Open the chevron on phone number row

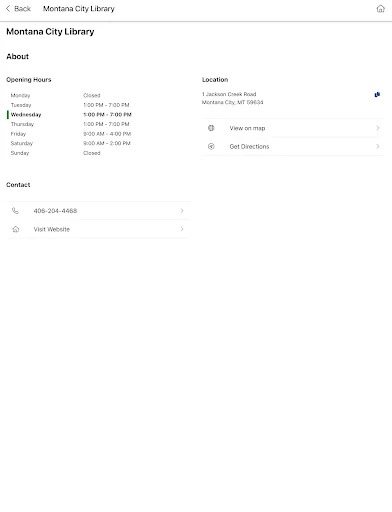(x=182, y=211)
